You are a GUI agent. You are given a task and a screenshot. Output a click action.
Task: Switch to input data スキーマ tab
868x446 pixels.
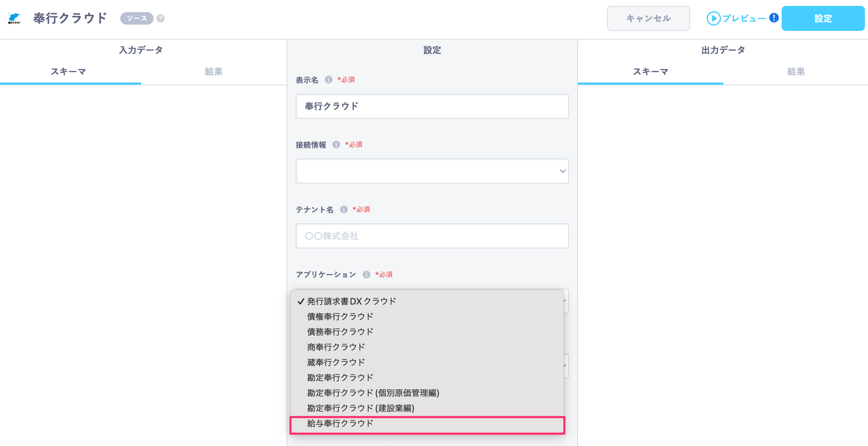tap(68, 71)
